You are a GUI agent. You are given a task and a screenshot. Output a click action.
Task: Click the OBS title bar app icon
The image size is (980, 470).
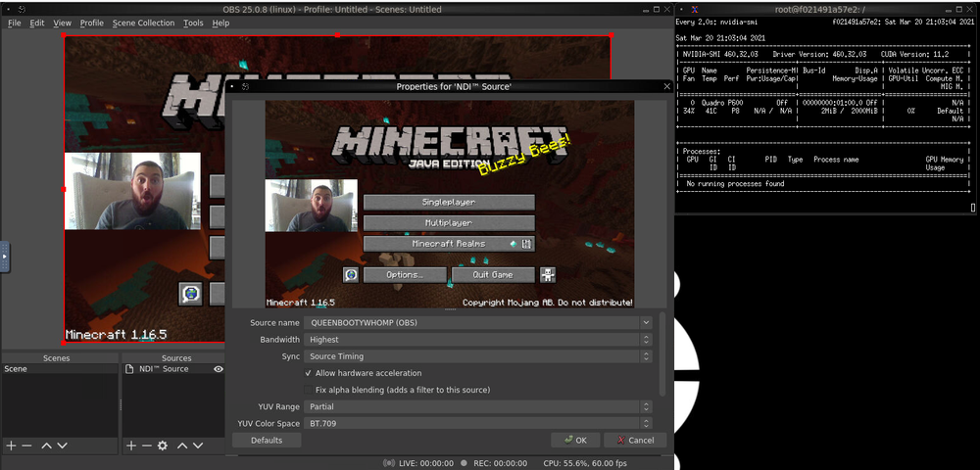22,10
